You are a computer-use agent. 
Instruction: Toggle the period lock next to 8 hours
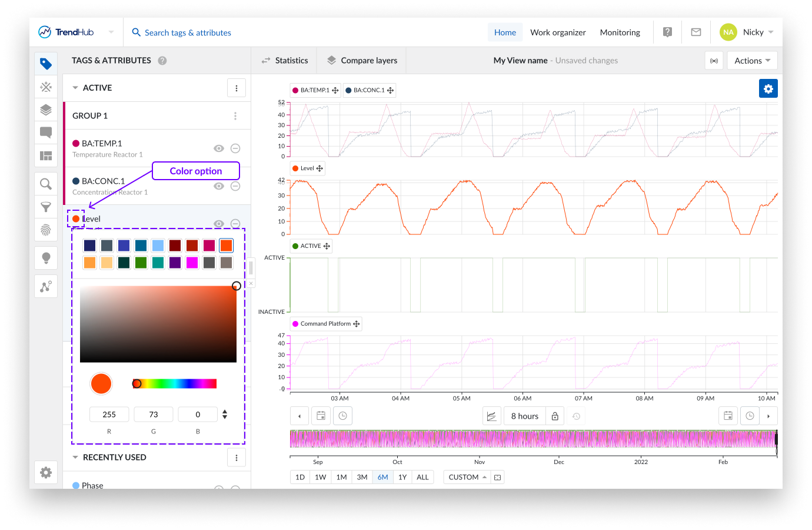pos(555,416)
